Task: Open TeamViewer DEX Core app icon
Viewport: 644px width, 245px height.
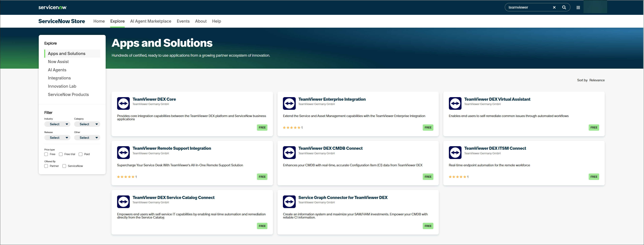Action: 124,103
